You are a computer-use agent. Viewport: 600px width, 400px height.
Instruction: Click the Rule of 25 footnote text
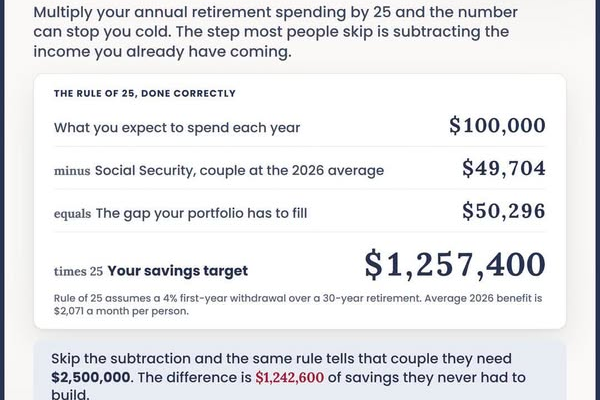point(298,304)
